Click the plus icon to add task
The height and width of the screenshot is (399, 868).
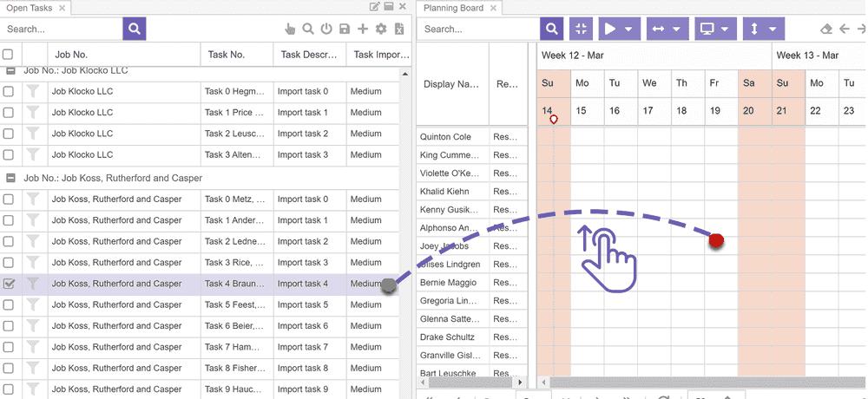363,29
